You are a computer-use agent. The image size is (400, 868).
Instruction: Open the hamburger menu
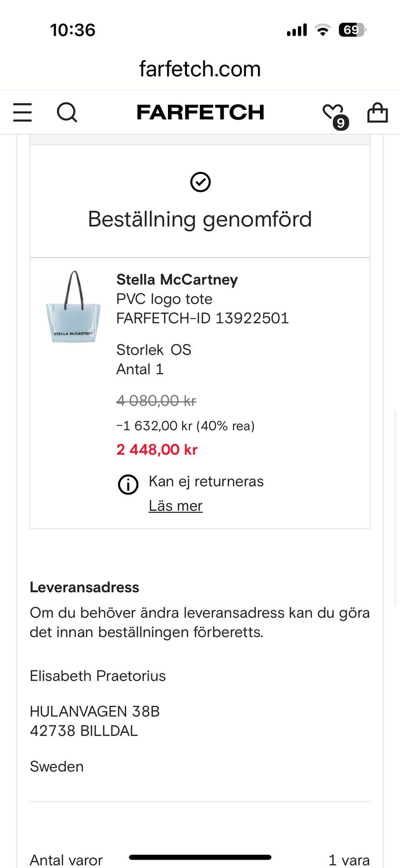coord(22,112)
